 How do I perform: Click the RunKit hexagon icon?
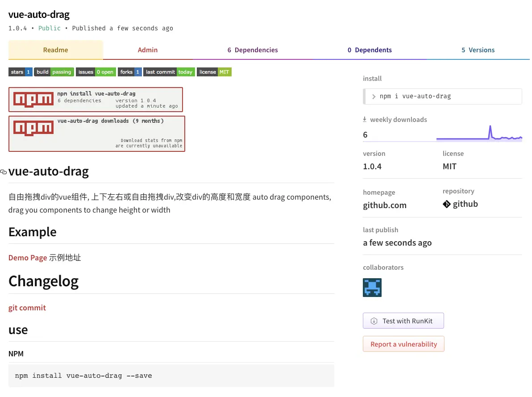coord(374,321)
